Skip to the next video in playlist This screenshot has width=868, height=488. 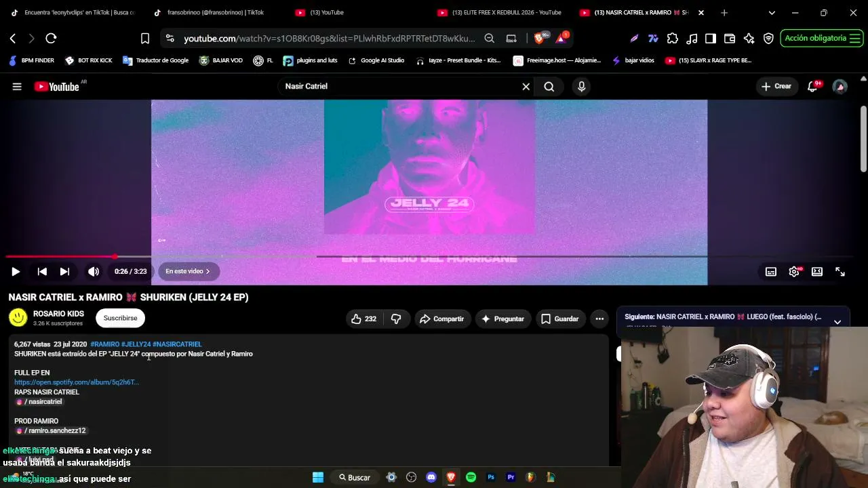point(64,272)
